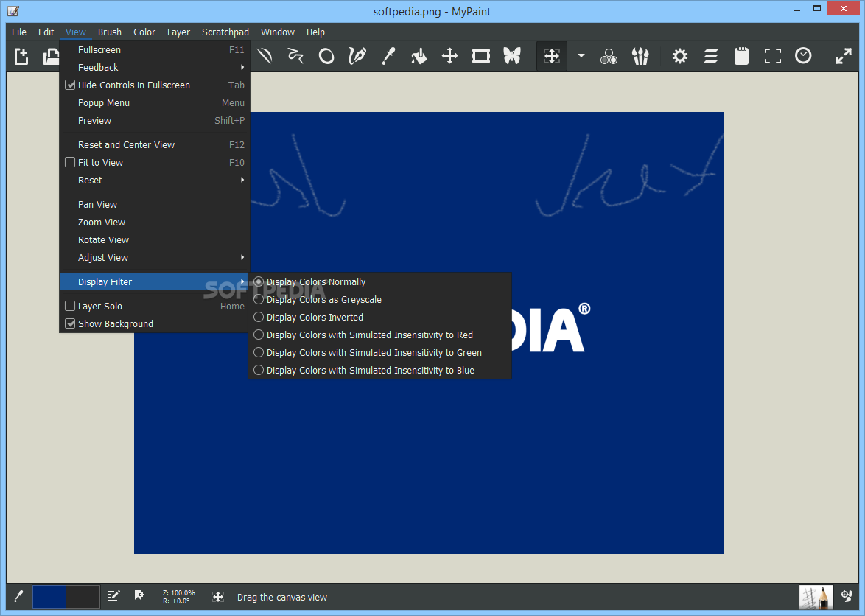Click the Open file toolbar icon
The width and height of the screenshot is (865, 616).
pyautogui.click(x=52, y=56)
